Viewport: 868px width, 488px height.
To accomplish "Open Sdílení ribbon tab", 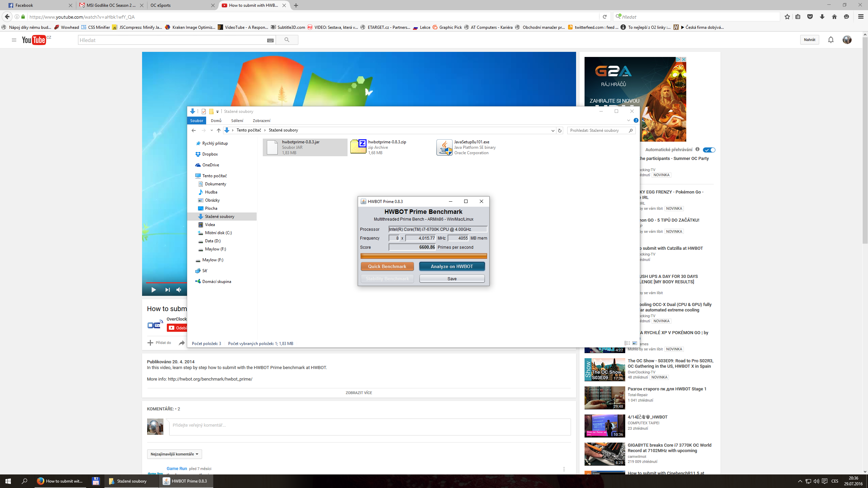I will click(x=237, y=121).
